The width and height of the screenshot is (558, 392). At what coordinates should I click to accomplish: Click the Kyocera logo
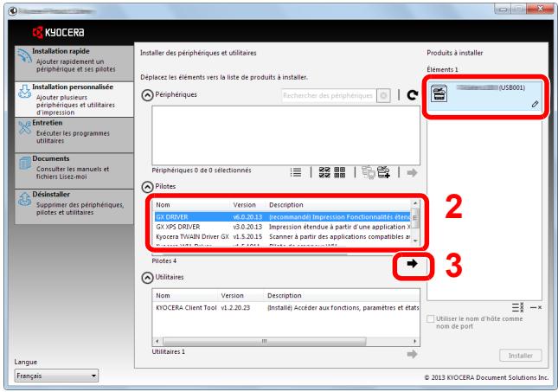tap(58, 32)
